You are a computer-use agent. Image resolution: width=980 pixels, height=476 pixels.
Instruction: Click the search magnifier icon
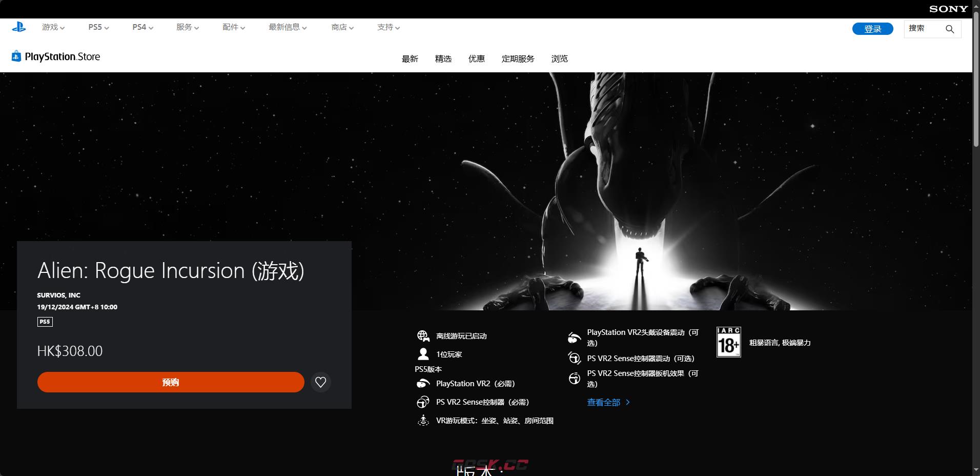949,29
